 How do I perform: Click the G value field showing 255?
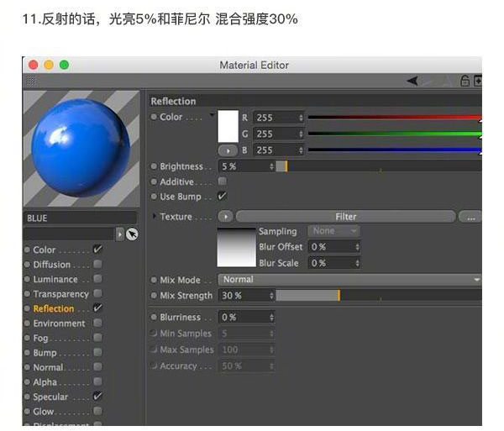pos(279,134)
